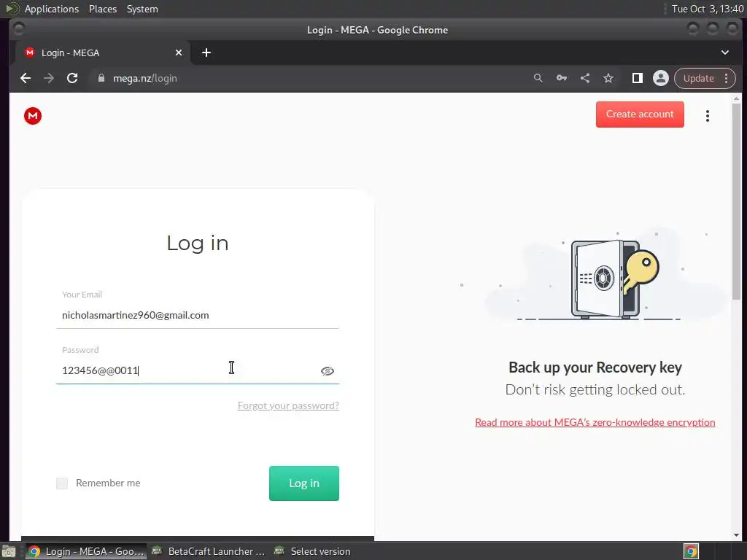Click the zoom magnifier icon in address bar
This screenshot has height=560, width=747.
(538, 78)
